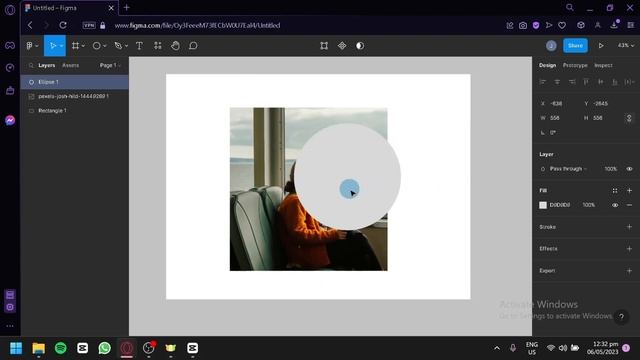640x360 pixels.
Task: Open Spotify from the taskbar
Action: pos(61,348)
